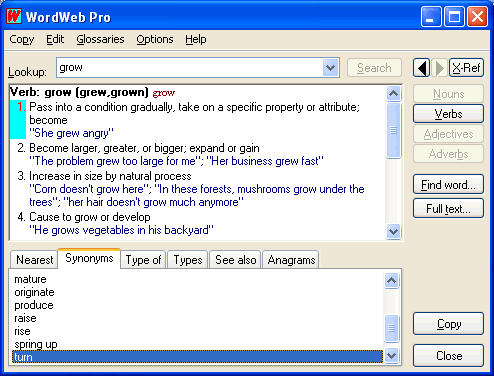
Task: Click the example "He grows vegetables in his backyard"
Action: pyautogui.click(x=121, y=230)
